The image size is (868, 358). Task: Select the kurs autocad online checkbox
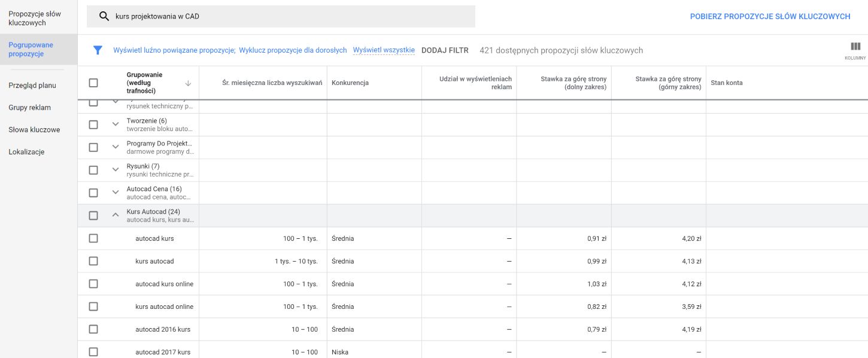93,307
